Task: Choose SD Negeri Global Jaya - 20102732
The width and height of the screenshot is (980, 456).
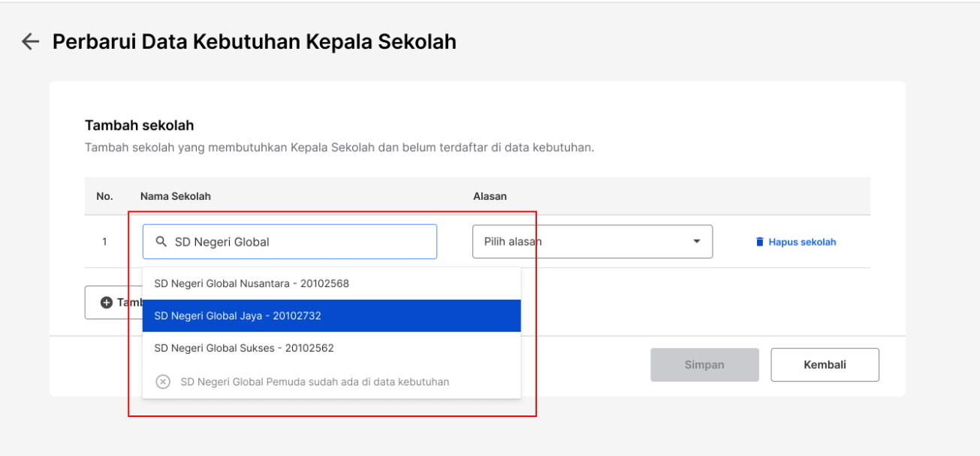Action: (x=331, y=316)
